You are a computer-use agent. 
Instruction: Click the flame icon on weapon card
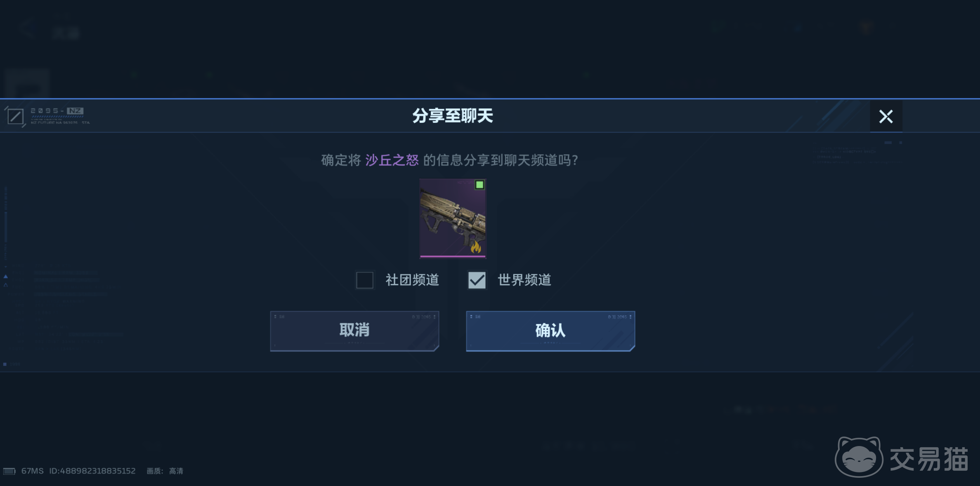click(476, 247)
